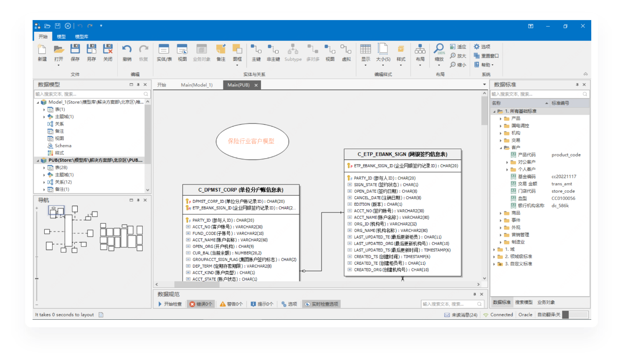Select the 保险行业客户模型 ellipse
623x364 pixels.
pyautogui.click(x=252, y=141)
